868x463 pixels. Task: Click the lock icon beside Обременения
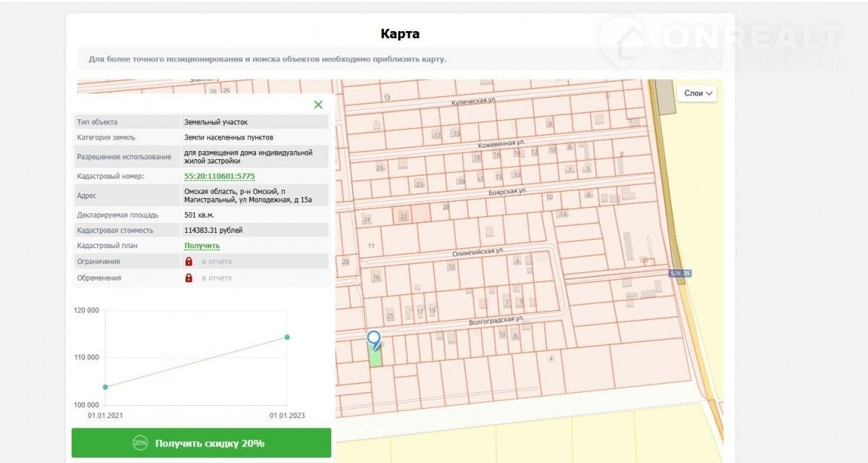click(x=189, y=278)
